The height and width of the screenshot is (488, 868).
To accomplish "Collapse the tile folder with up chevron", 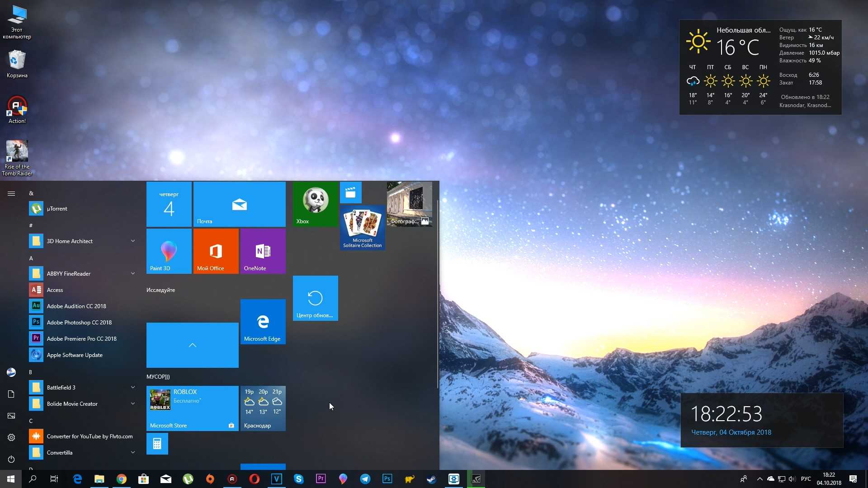I will 193,345.
